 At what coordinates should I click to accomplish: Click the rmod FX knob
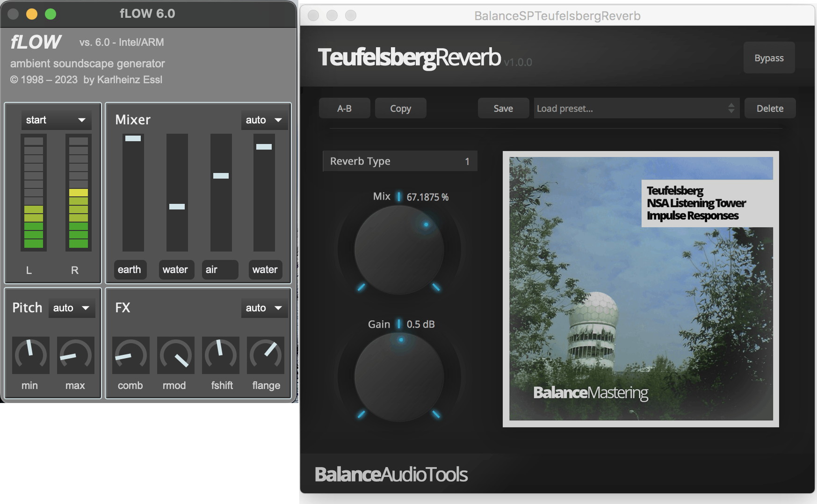[x=175, y=355]
